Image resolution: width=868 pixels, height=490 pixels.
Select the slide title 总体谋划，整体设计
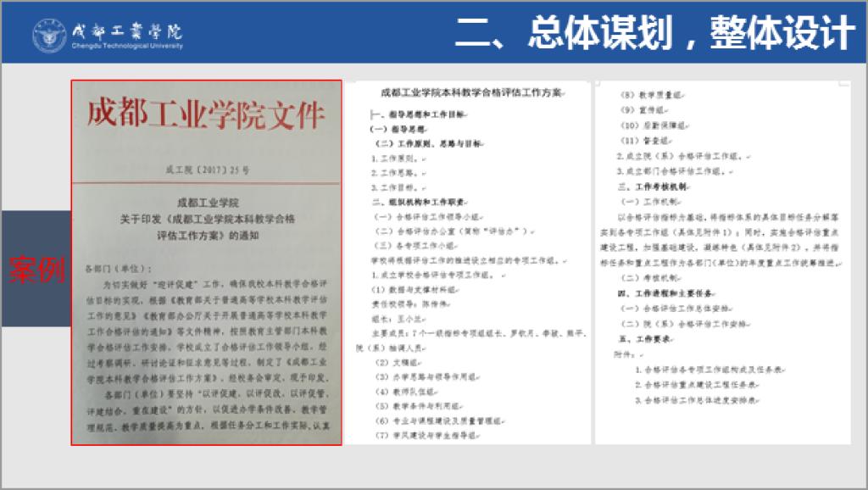coord(654,32)
